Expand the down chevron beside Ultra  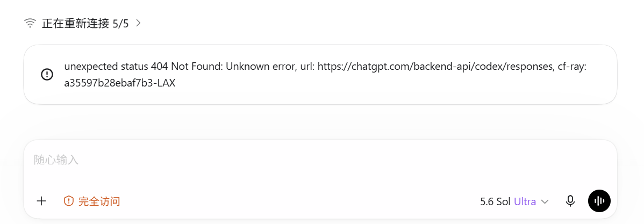coord(545,202)
